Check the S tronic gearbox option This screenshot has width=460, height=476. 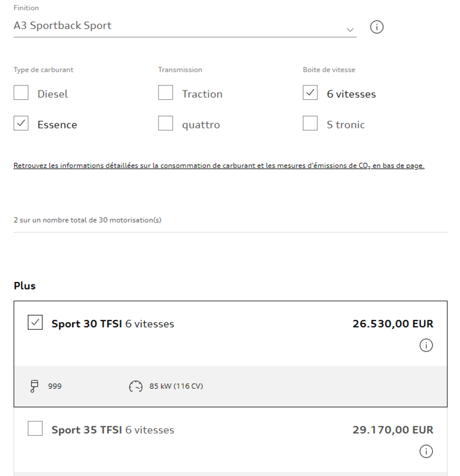[x=311, y=124]
